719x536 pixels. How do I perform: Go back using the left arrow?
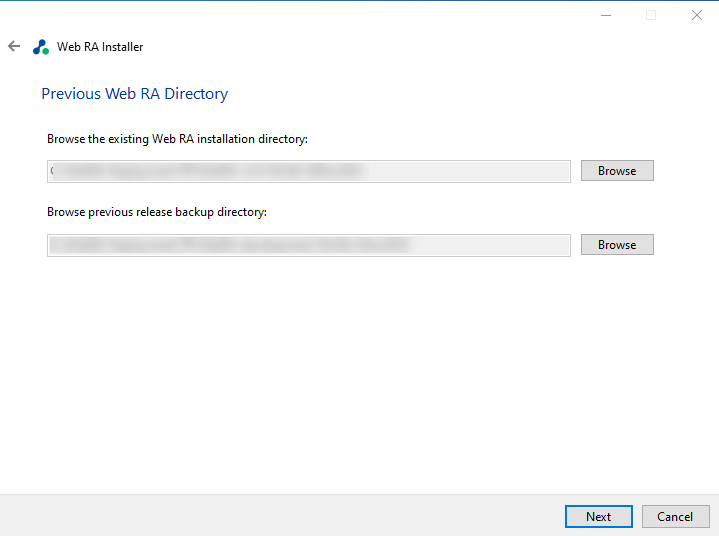coord(14,46)
